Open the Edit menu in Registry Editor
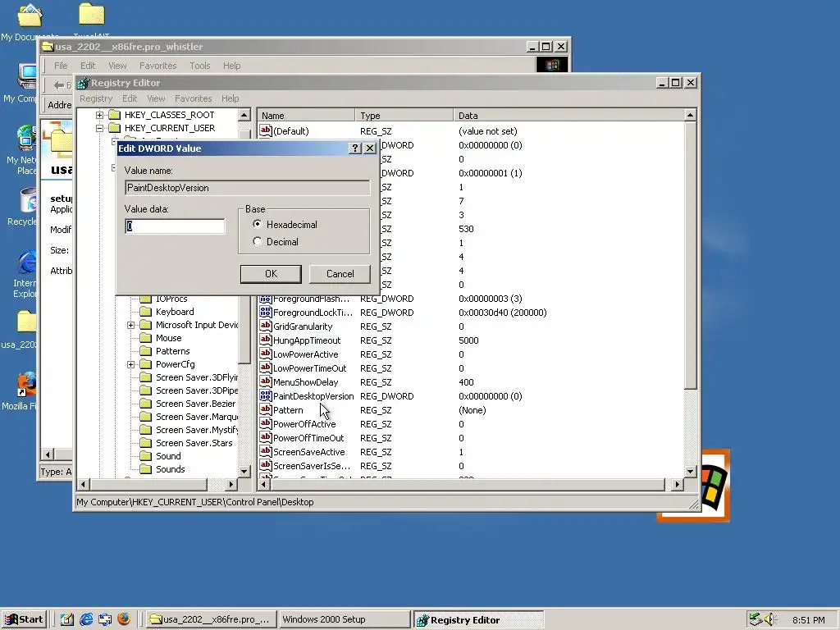840x630 pixels. (x=130, y=98)
